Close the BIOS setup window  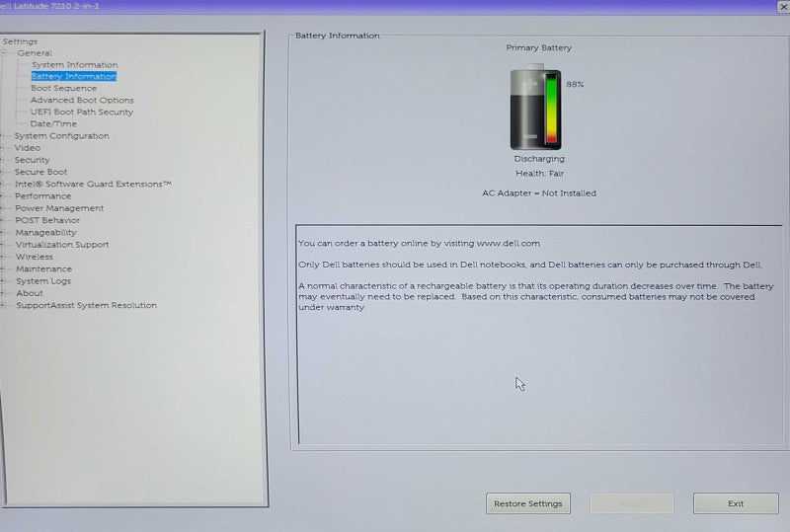(x=783, y=7)
